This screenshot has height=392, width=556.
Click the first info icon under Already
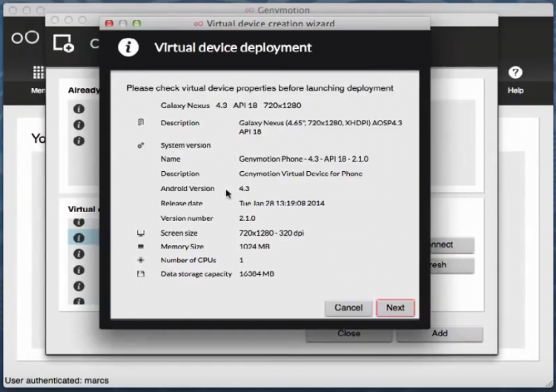click(79, 109)
